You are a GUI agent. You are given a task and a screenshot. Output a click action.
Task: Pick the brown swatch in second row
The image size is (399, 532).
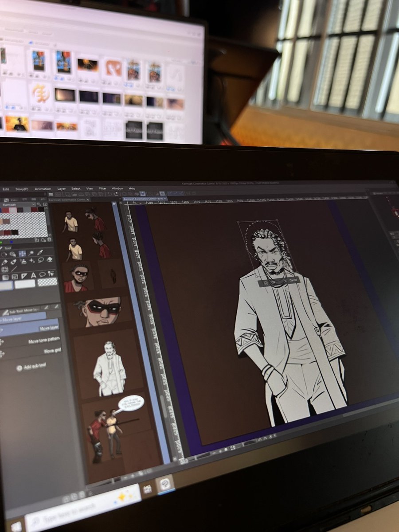[7, 221]
